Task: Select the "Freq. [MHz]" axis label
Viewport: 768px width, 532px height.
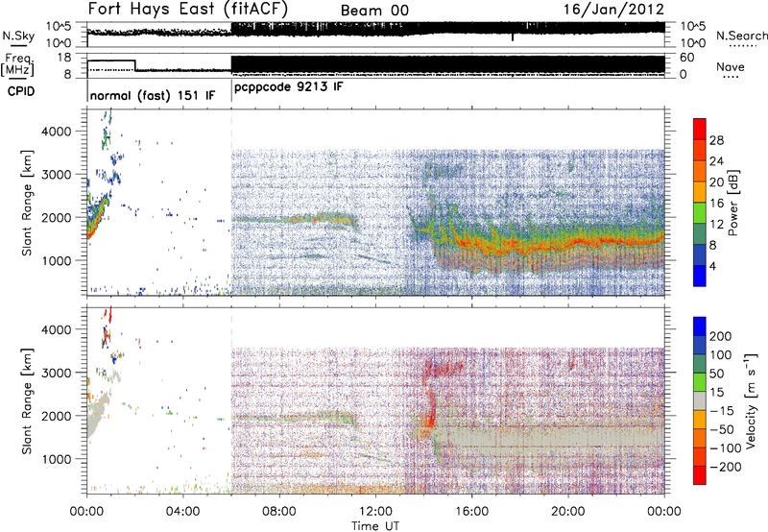Action: (18, 64)
